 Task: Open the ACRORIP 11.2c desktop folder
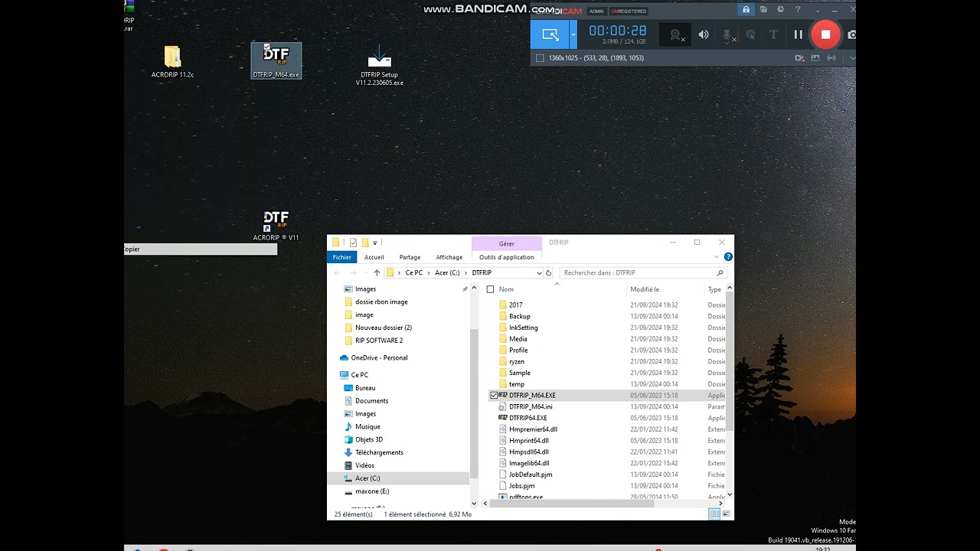click(x=172, y=61)
